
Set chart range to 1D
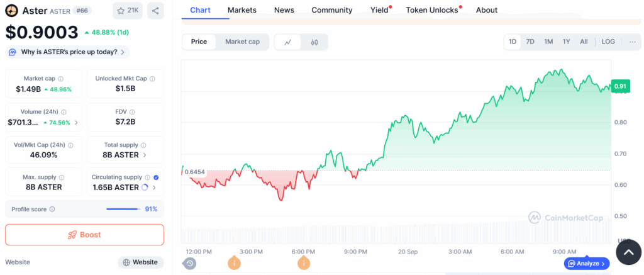click(x=513, y=42)
